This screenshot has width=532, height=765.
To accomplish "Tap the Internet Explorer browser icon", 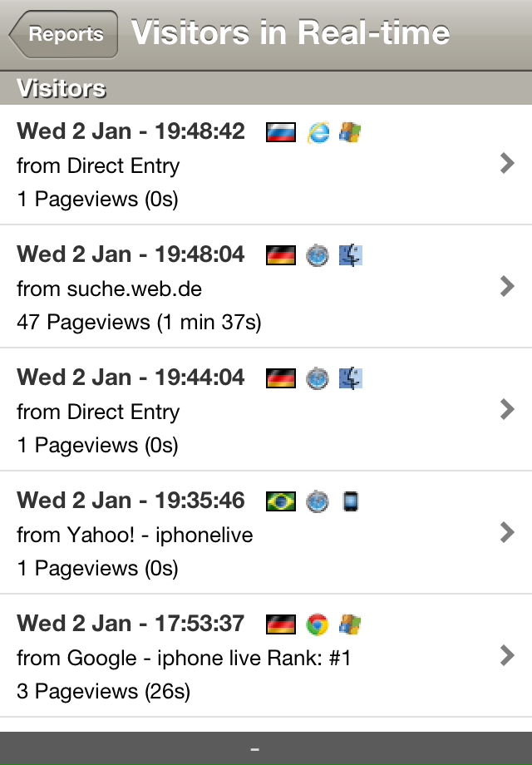I will click(318, 133).
